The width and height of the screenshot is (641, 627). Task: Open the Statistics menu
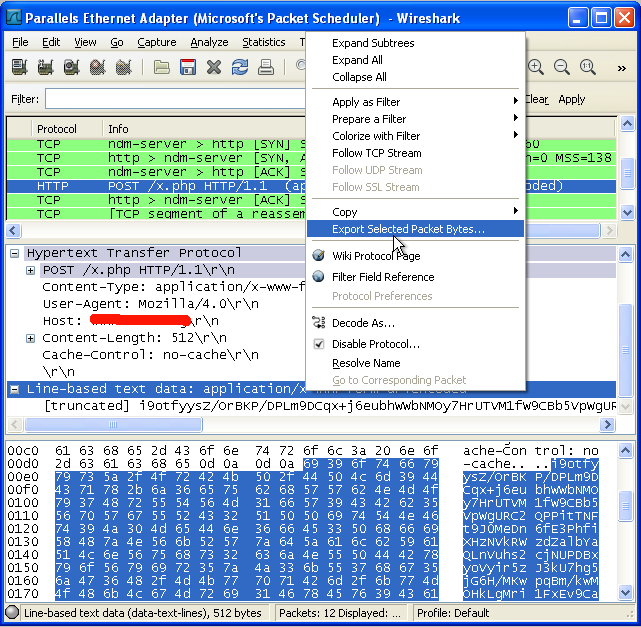(x=263, y=42)
